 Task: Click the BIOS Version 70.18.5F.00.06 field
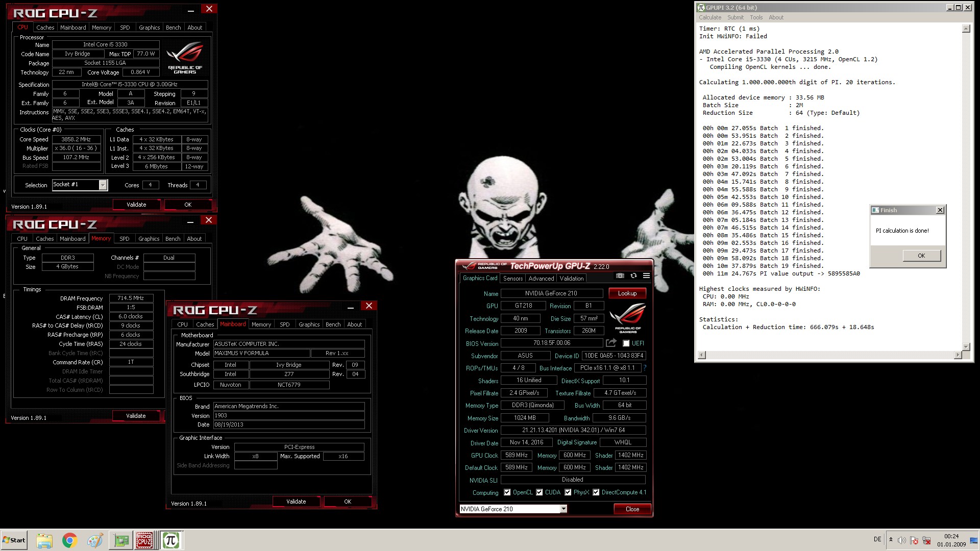click(x=552, y=343)
